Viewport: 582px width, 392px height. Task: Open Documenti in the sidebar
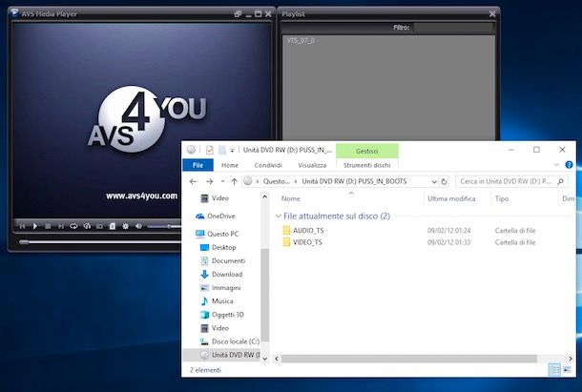(x=223, y=261)
